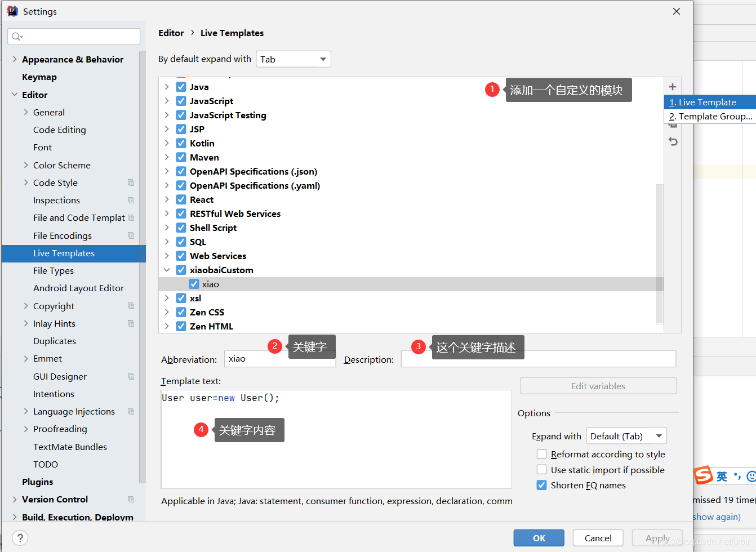756x552 pixels.
Task: Click show again link in background window
Action: pos(717,517)
